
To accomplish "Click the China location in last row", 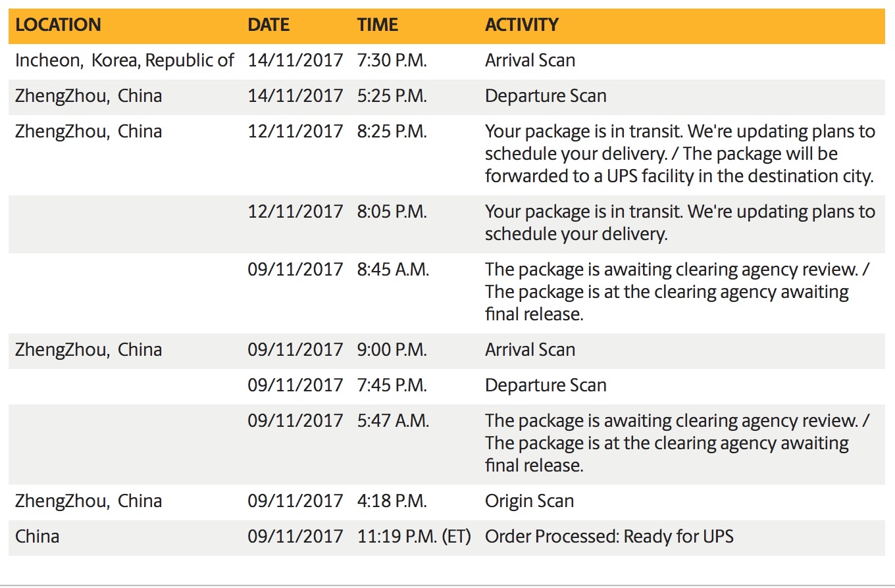I will pos(38,537).
